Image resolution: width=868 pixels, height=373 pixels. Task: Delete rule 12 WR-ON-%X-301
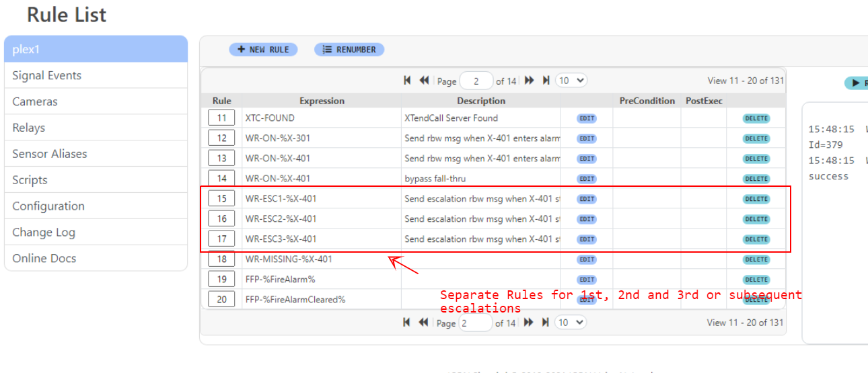[x=756, y=138]
